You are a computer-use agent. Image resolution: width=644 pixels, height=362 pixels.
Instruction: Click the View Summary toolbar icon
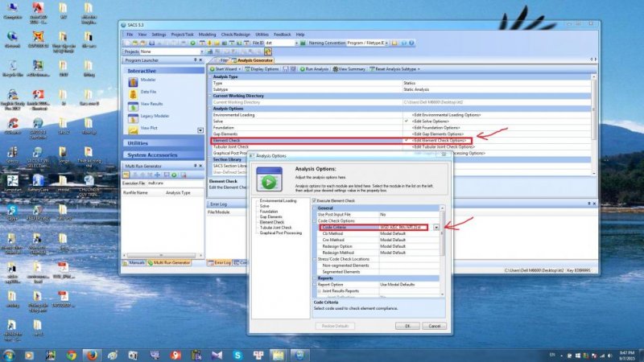pyautogui.click(x=335, y=69)
